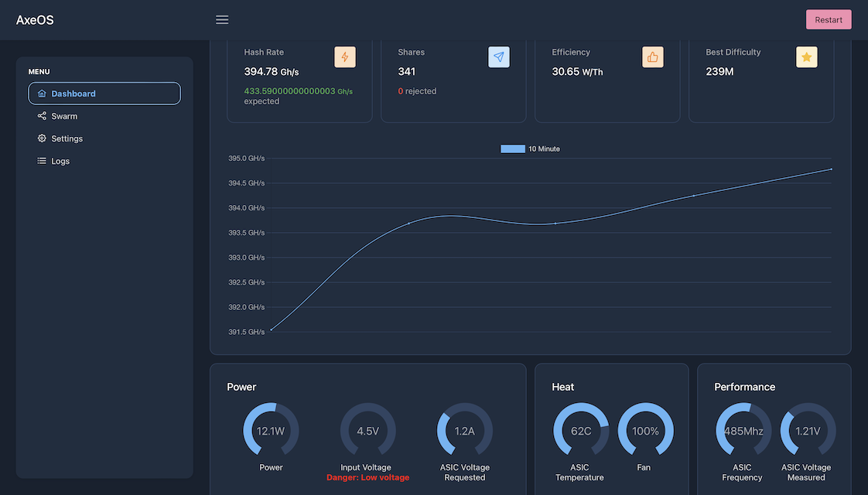The image size is (868, 495).
Task: Click the Shares paper plane icon
Action: pos(499,57)
